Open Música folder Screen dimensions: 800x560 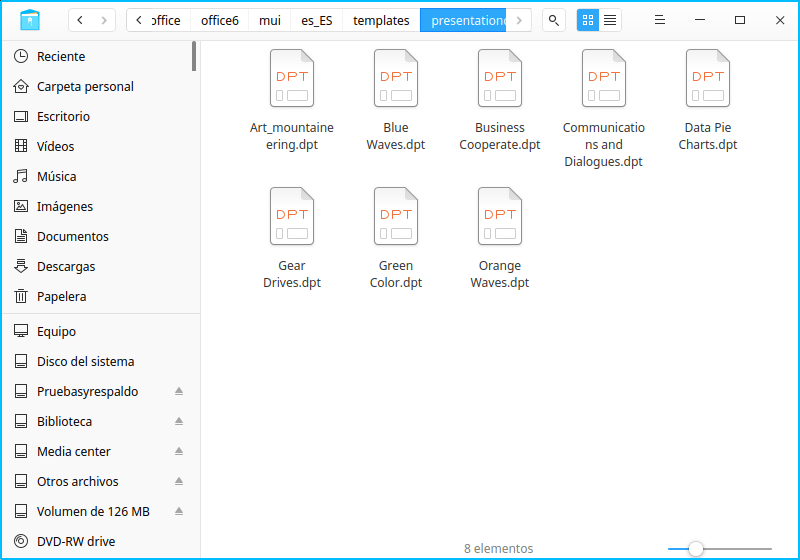(x=101, y=177)
